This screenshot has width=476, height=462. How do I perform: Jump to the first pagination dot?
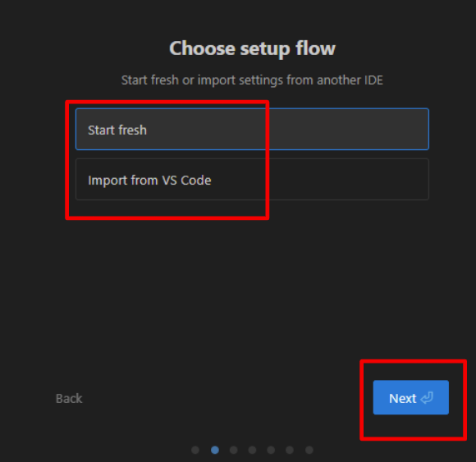[195, 450]
